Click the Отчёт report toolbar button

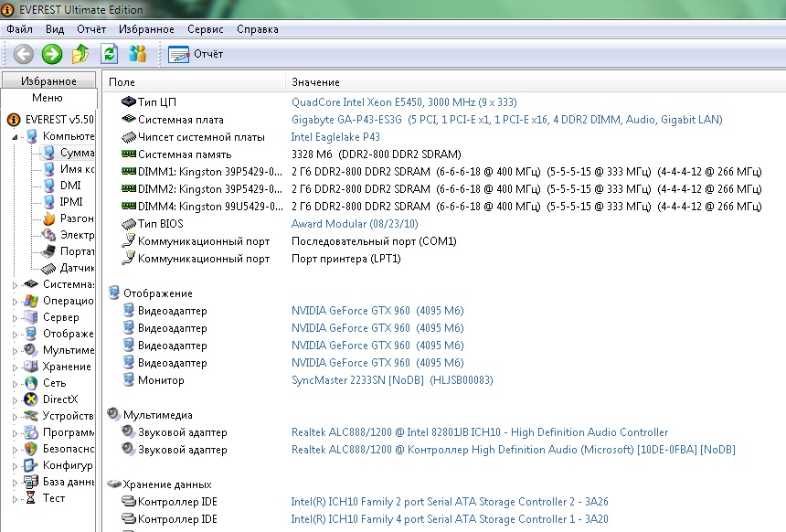coord(196,54)
